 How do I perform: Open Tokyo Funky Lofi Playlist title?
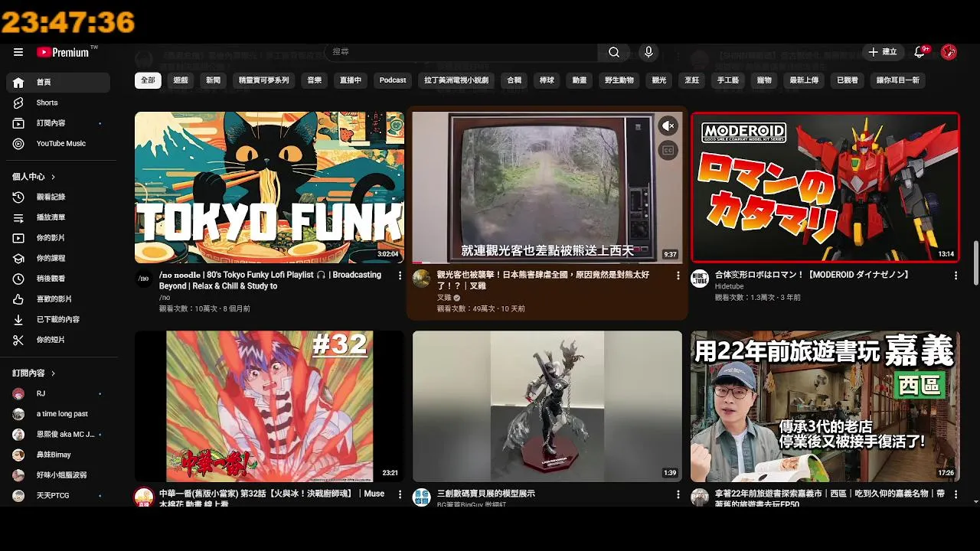(x=270, y=280)
